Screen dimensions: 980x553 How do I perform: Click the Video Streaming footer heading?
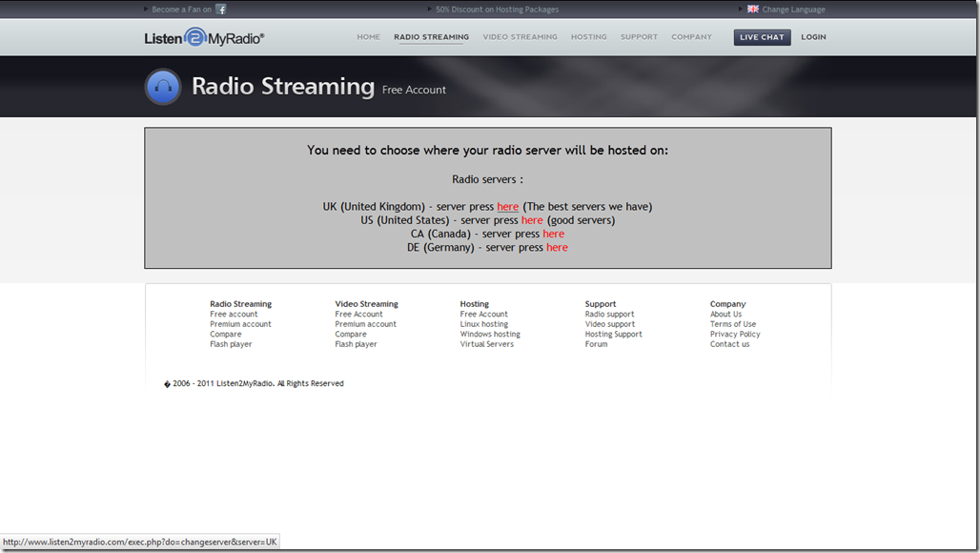point(366,304)
